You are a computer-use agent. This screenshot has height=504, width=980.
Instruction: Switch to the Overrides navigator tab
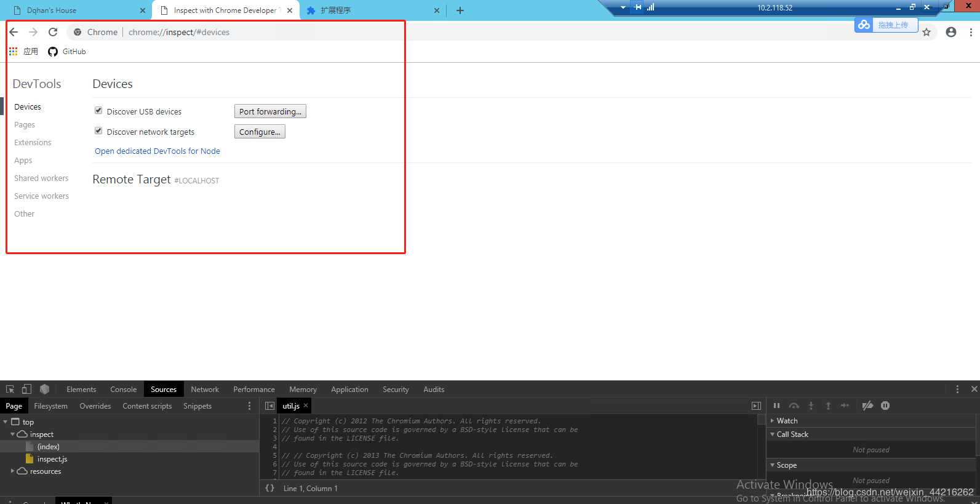point(95,406)
